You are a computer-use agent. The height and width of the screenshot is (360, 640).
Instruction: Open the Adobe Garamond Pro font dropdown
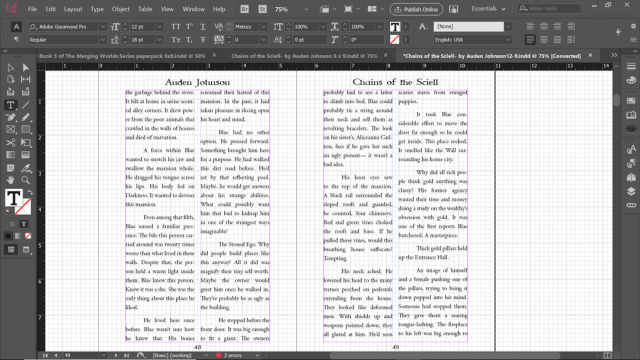(67, 27)
